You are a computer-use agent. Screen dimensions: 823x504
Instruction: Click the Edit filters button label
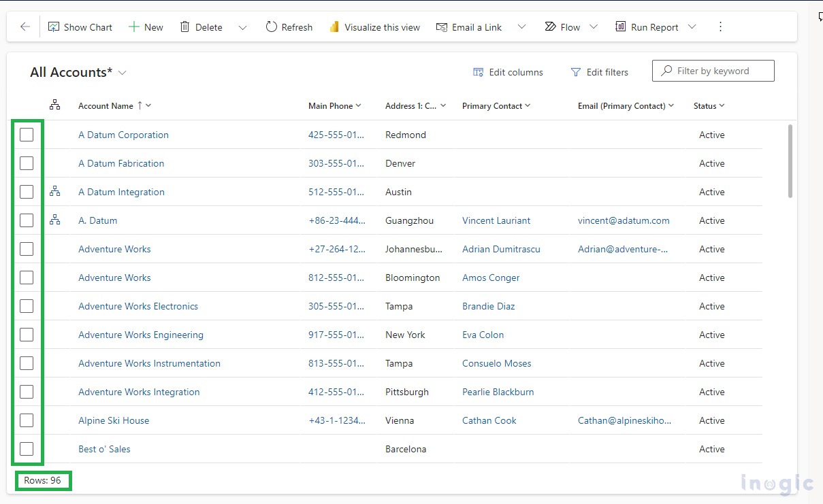pyautogui.click(x=607, y=72)
